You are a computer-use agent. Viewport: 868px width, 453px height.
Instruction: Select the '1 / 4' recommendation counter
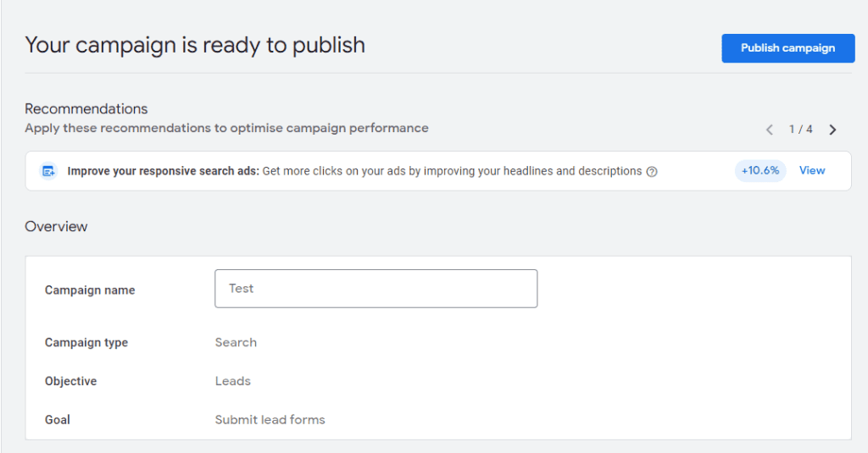point(800,130)
